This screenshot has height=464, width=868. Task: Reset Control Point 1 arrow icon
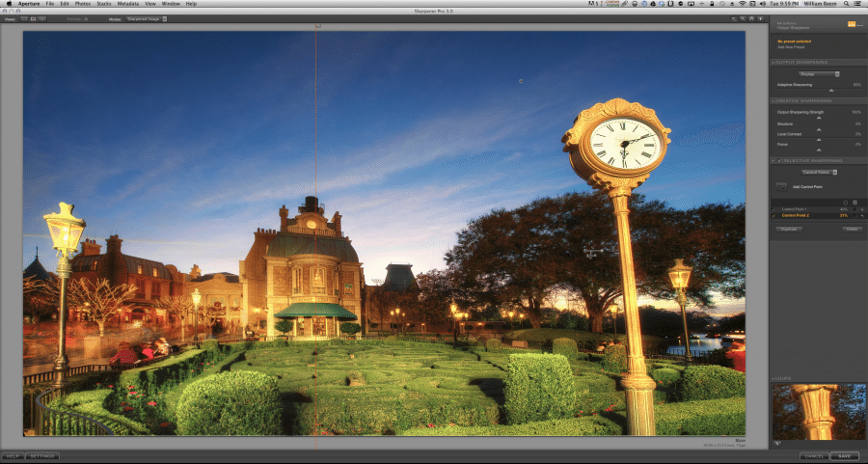click(x=862, y=210)
